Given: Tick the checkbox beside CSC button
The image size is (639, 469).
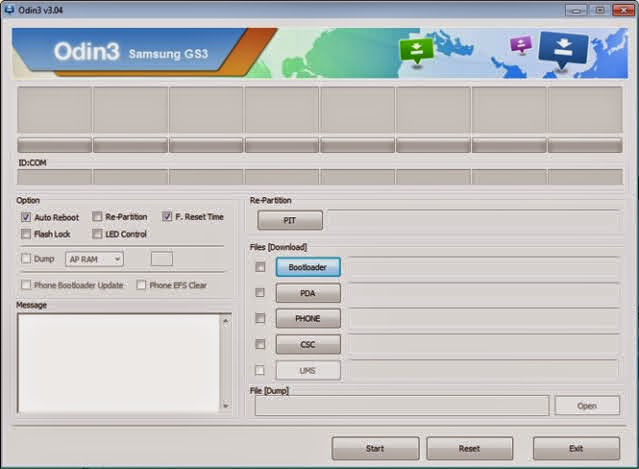Looking at the screenshot, I should [260, 344].
